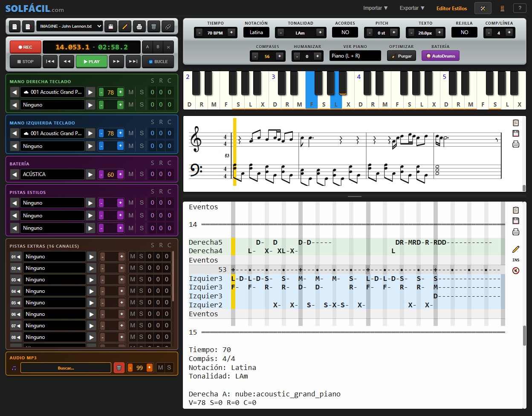The height and width of the screenshot is (416, 532).
Task: Open the Notación Latina selector
Action: [x=256, y=32]
